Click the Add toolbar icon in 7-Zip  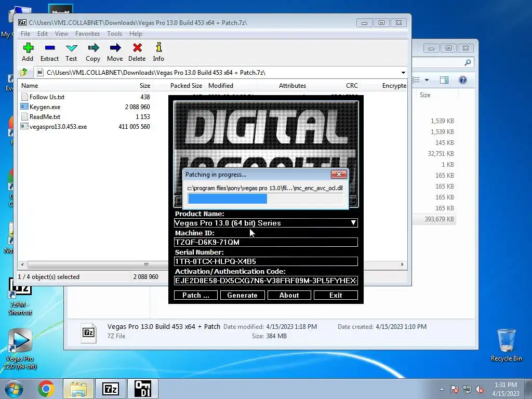tap(28, 52)
